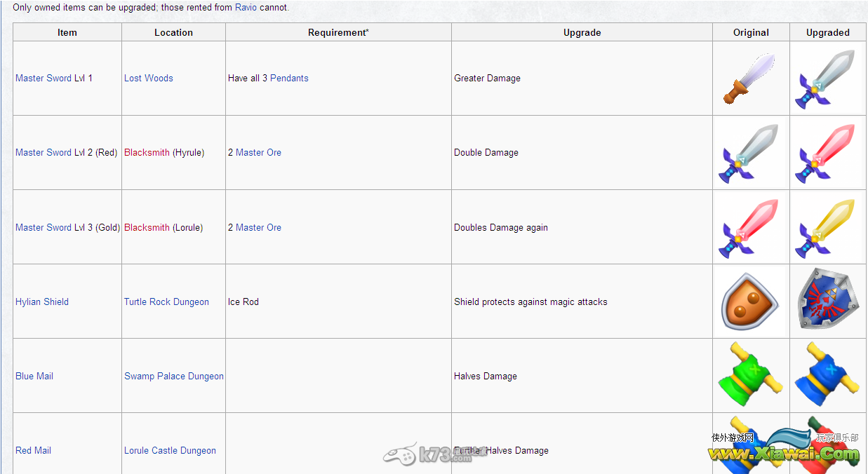Open the Master Sword link in Lvl 1 row
The image size is (868, 474).
[44, 79]
